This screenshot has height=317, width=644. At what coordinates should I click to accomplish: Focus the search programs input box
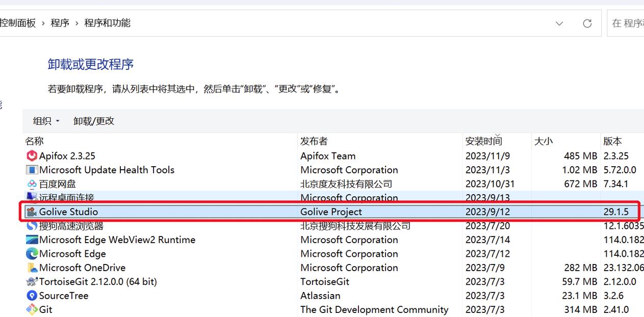click(x=626, y=23)
